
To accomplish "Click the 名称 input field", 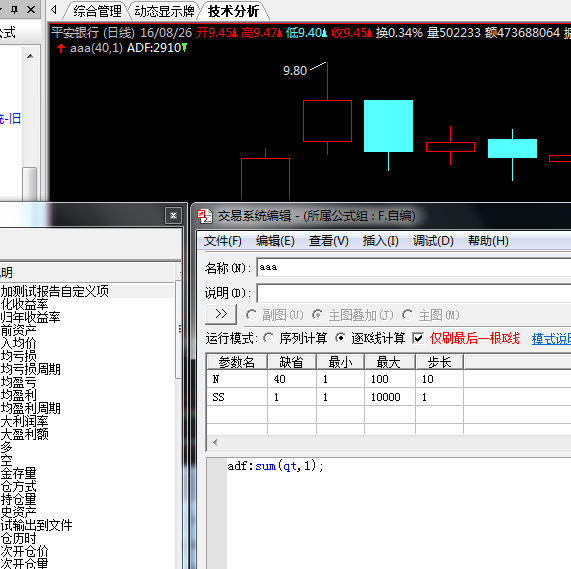I will [x=414, y=268].
